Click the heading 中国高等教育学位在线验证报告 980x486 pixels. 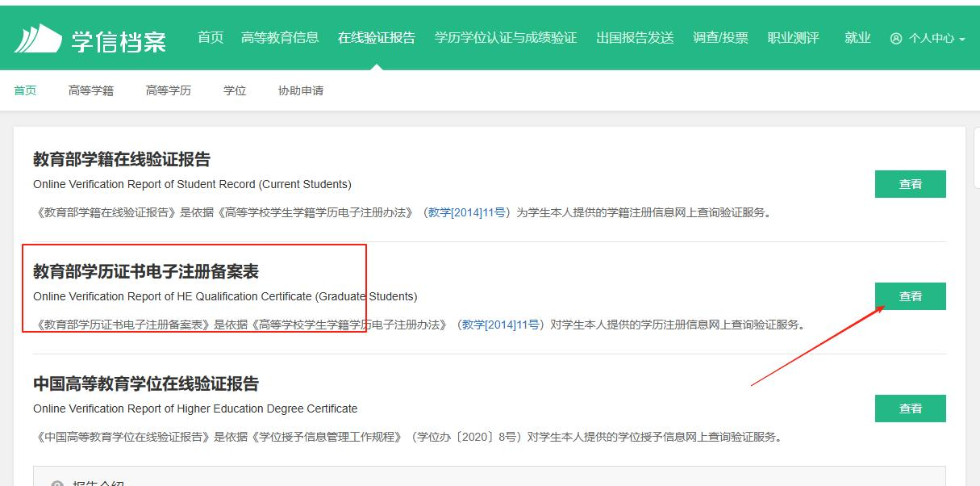(x=146, y=383)
